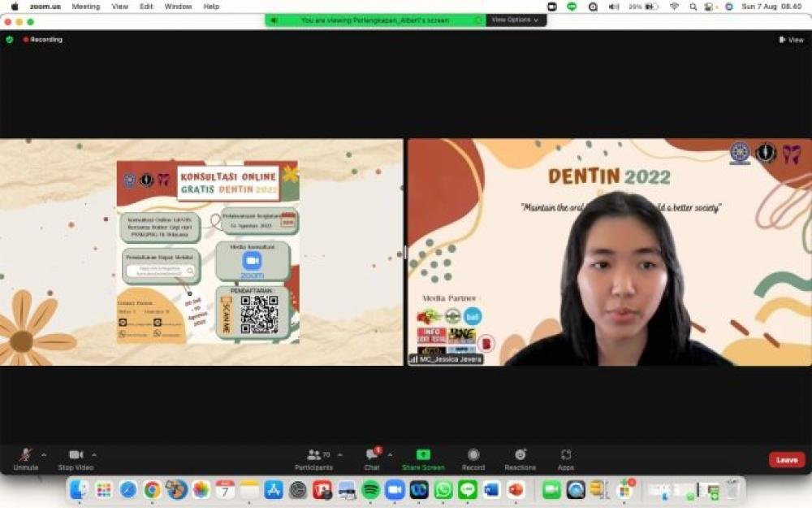Open the Window menu in menu bar
The image size is (812, 508).
(178, 7)
